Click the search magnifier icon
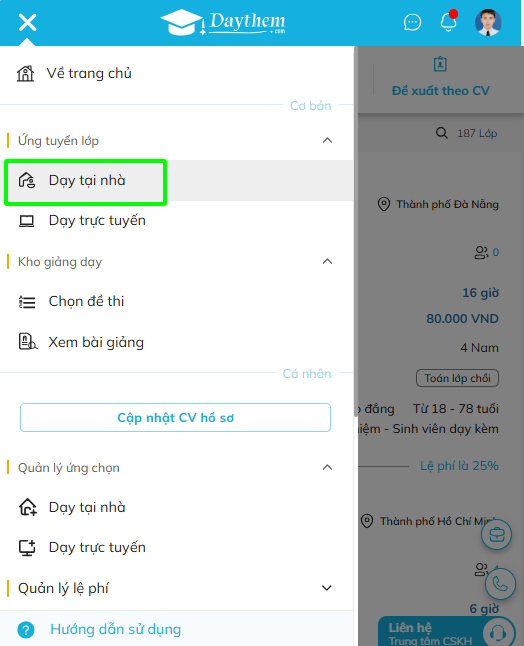Screen dimensions: 524x646 442,133
